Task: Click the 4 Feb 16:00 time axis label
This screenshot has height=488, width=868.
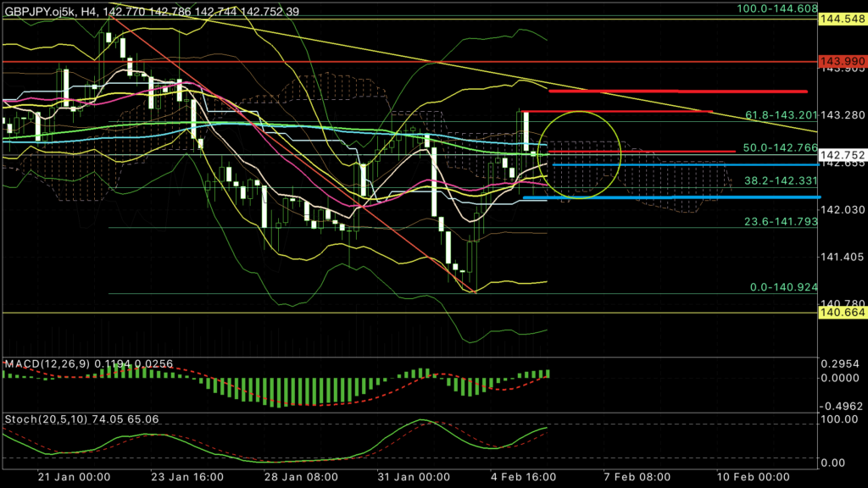Action: pos(523,477)
